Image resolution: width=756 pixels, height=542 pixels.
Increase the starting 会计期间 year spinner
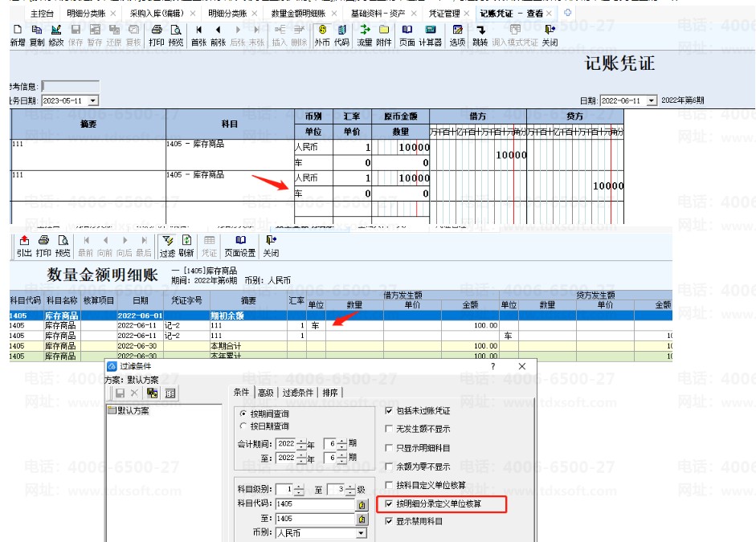[x=302, y=441]
